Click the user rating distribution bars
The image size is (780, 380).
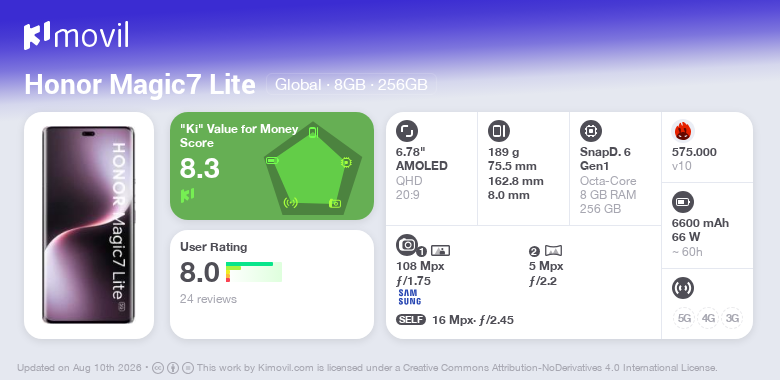coord(254,272)
